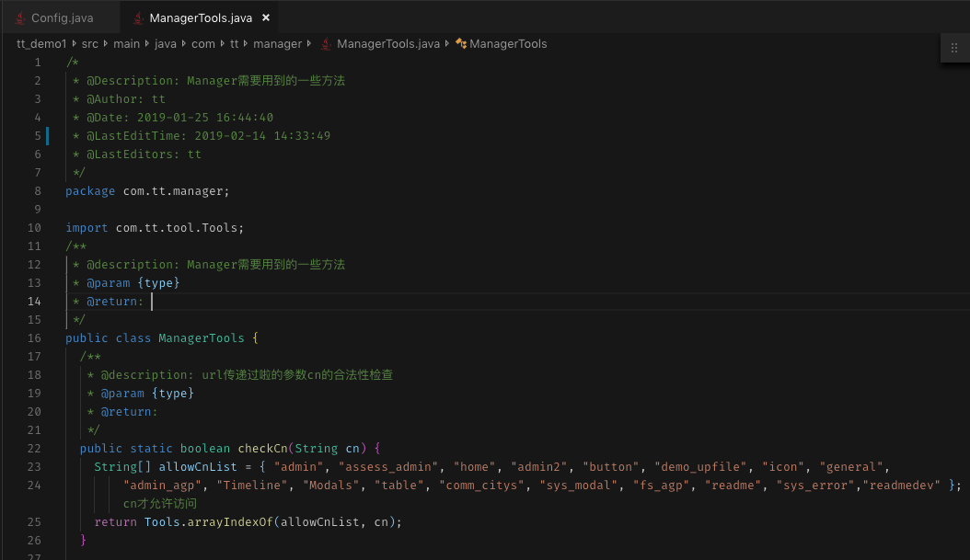Open the manager breadcrumb segment

[x=277, y=44]
